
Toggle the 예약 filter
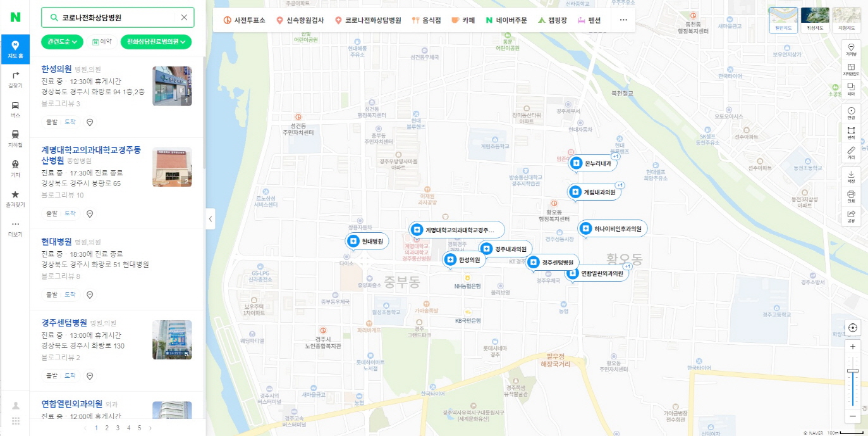coord(102,42)
